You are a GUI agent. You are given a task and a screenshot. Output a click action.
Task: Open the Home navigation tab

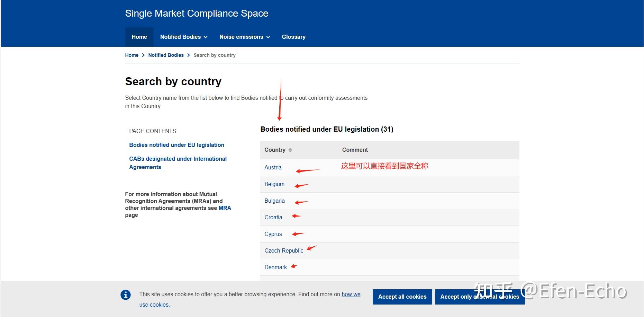point(139,37)
